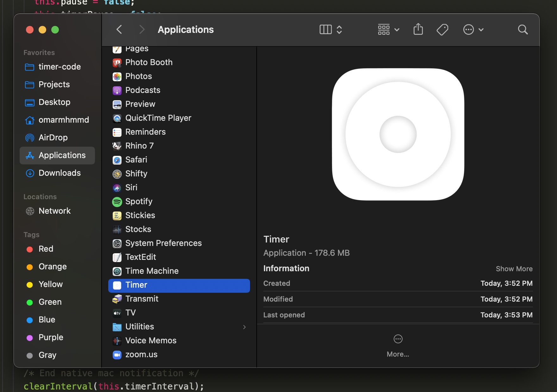This screenshot has width=557, height=392.
Task: Open the group-by grid icon
Action: point(384,30)
